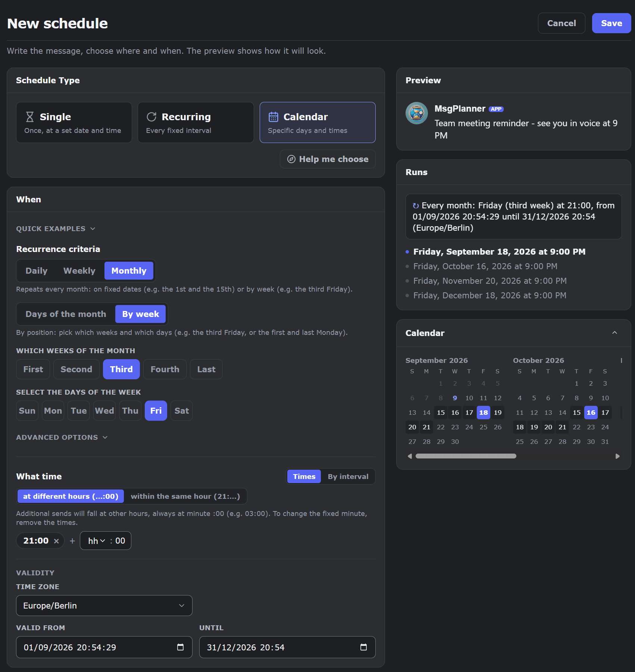Select the Monthly recurrence tab
The width and height of the screenshot is (635, 672).
pyautogui.click(x=129, y=271)
